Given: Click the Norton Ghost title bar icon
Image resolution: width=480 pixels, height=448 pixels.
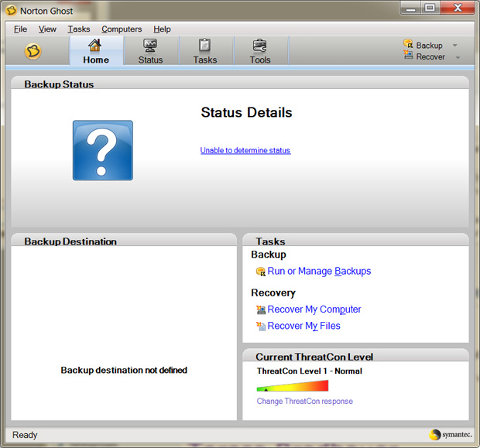Looking at the screenshot, I should [x=12, y=10].
